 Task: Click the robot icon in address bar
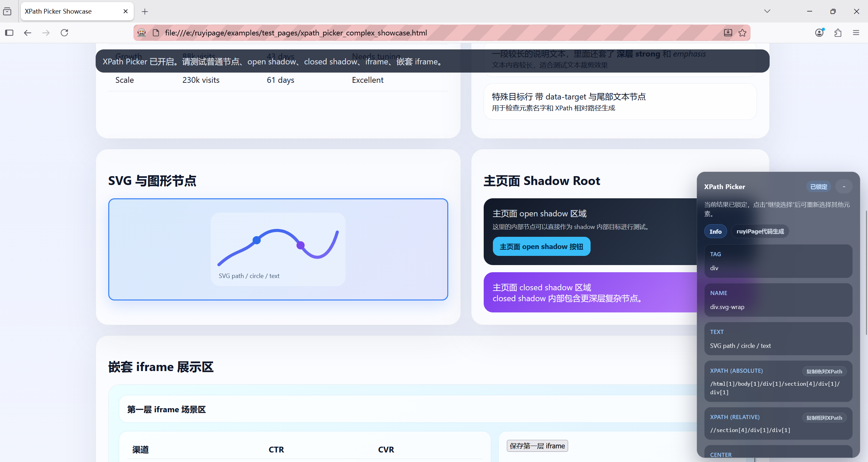click(142, 33)
